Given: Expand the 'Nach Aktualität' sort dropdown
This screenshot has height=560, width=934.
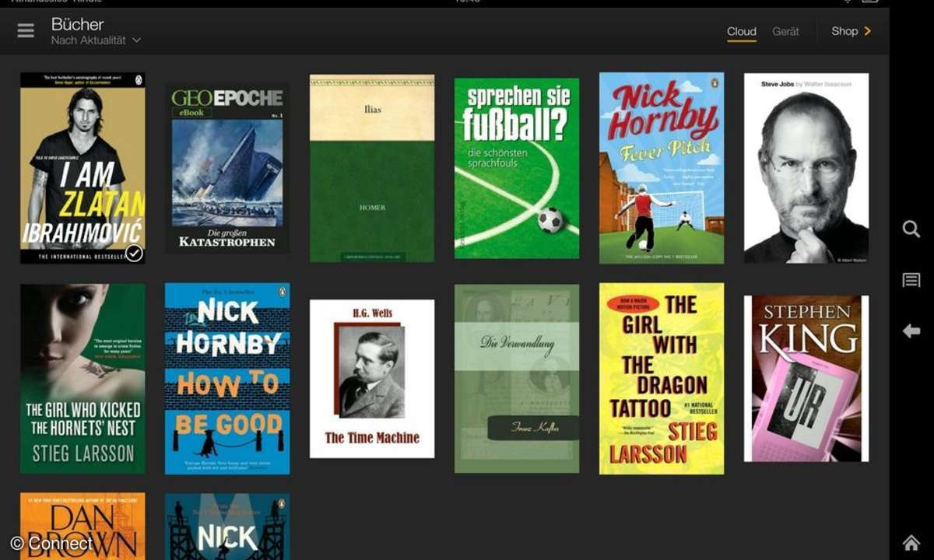Looking at the screenshot, I should (x=96, y=40).
